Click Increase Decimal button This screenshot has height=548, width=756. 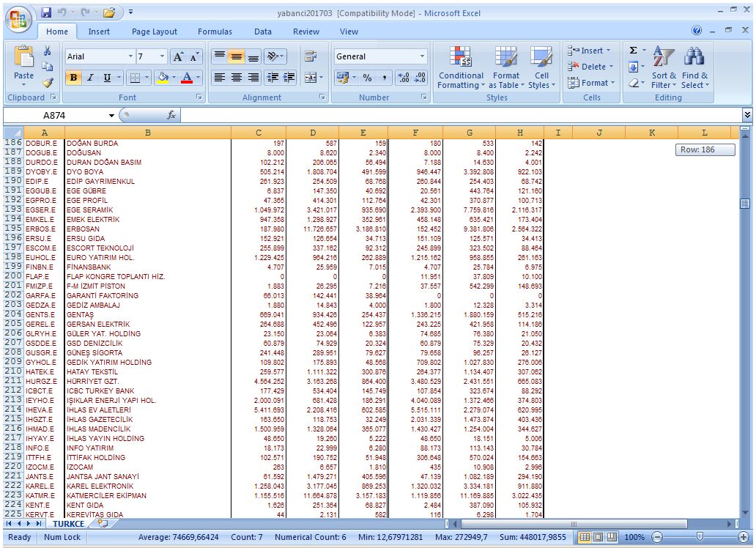click(404, 78)
